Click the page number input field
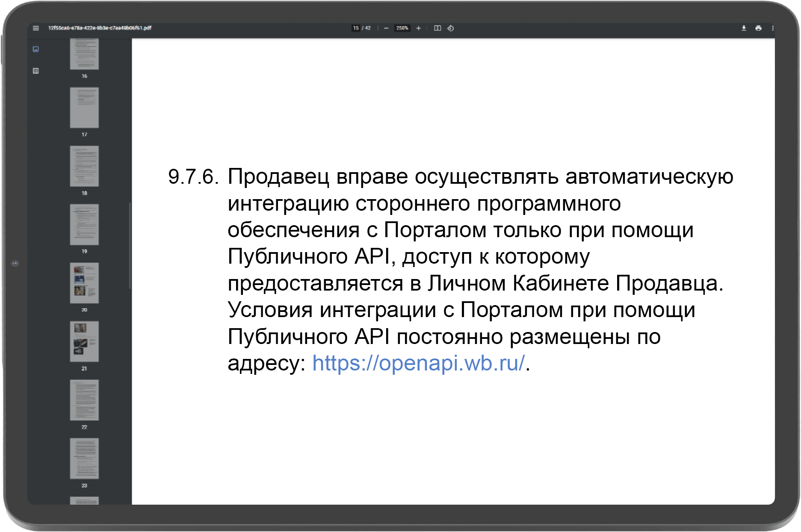 pos(356,28)
